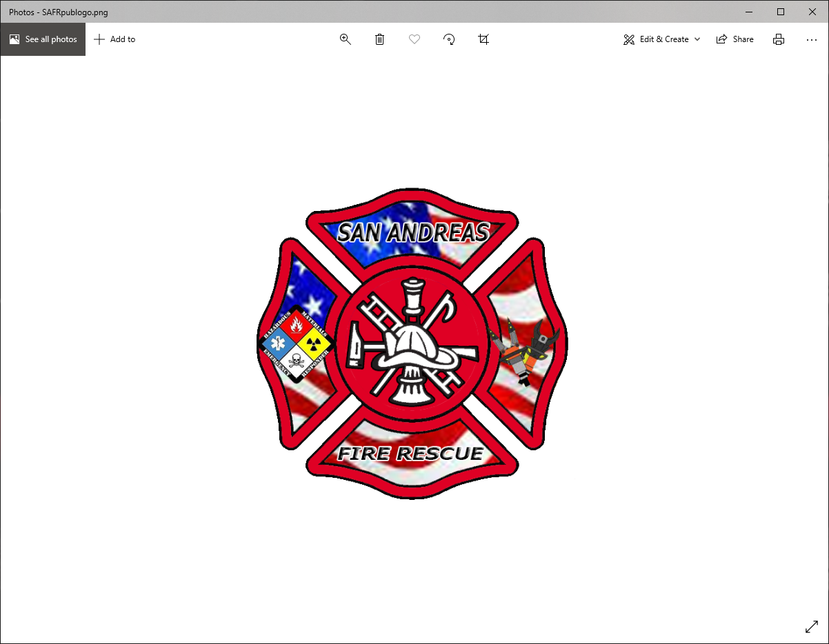Close the Photos window
This screenshot has width=829, height=644.
[x=812, y=12]
